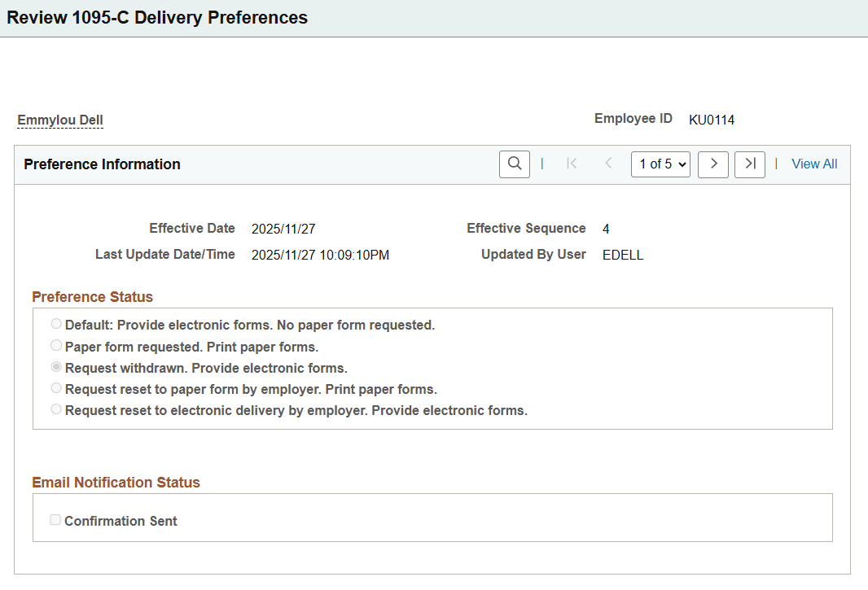868x590 pixels.
Task: Open the row selector showing 1 of 5
Action: click(x=660, y=164)
